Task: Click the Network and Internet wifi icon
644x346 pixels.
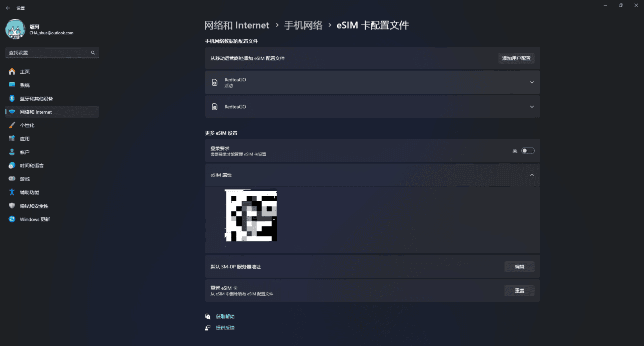Action: click(12, 112)
